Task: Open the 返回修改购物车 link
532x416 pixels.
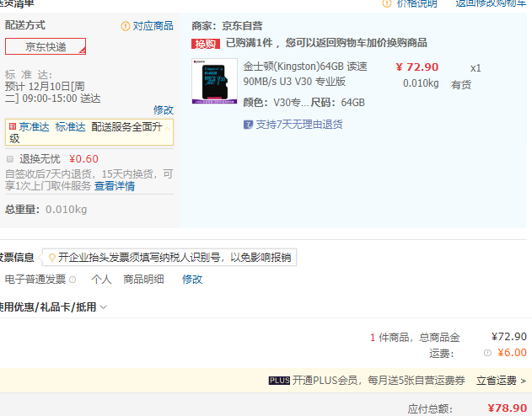Action: pyautogui.click(x=491, y=3)
